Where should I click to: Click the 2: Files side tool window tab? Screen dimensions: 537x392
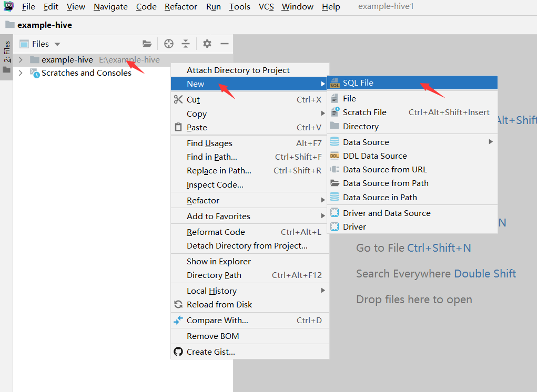tap(6, 56)
